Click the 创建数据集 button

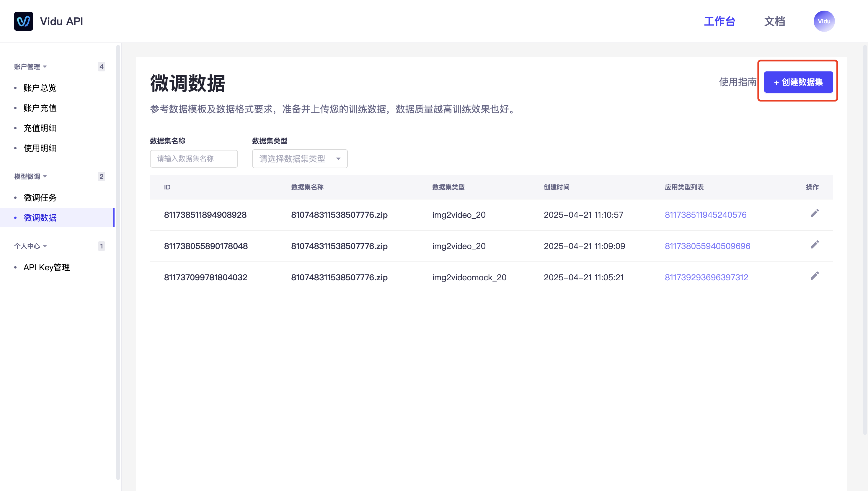click(798, 82)
